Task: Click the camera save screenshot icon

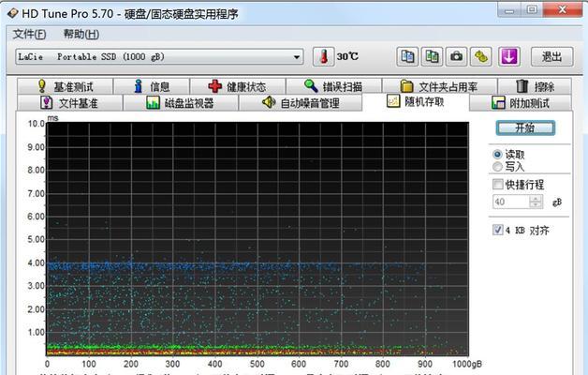Action: point(456,56)
